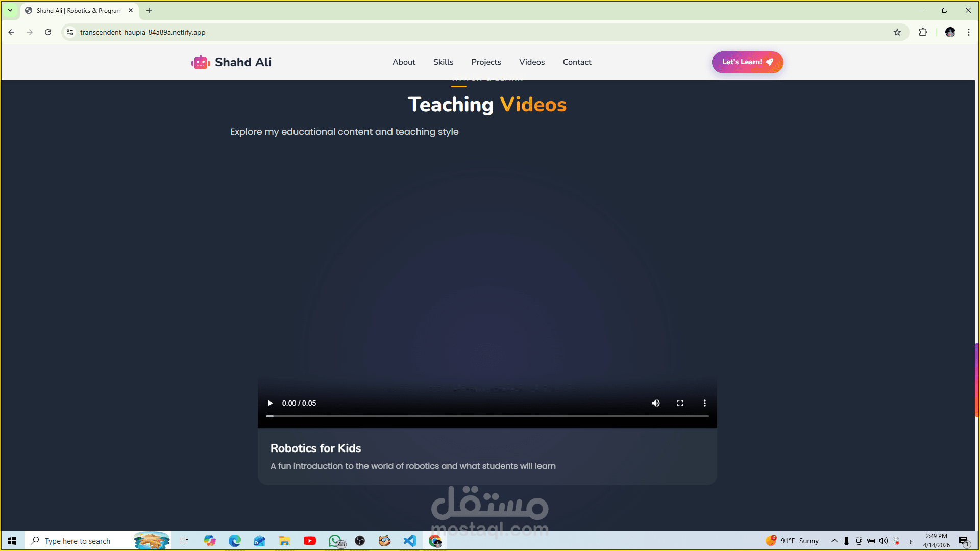Open Task View on the taskbar
The width and height of the screenshot is (980, 551).
184,541
